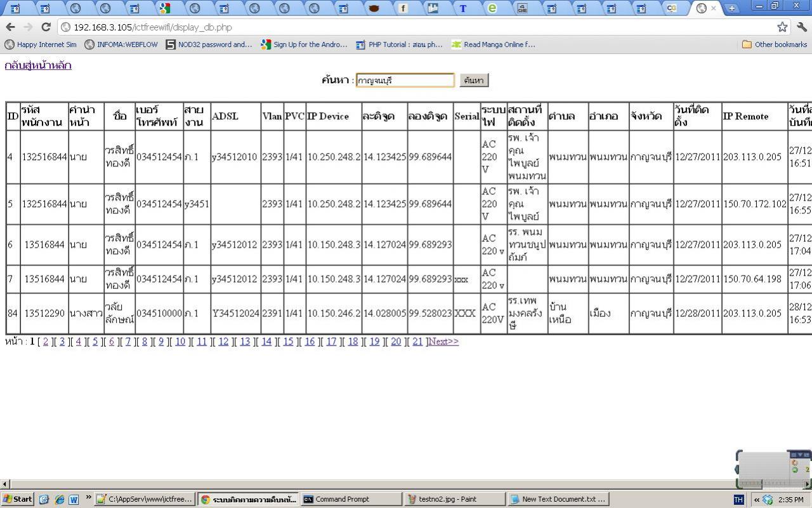Expand hidden system tray icons
Screen dimensions: 812x508
pos(756,500)
